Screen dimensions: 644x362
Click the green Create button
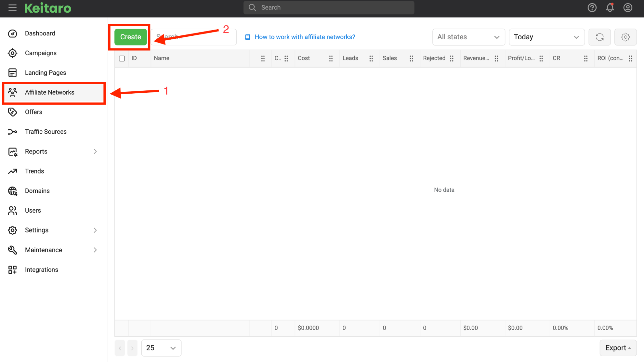130,37
